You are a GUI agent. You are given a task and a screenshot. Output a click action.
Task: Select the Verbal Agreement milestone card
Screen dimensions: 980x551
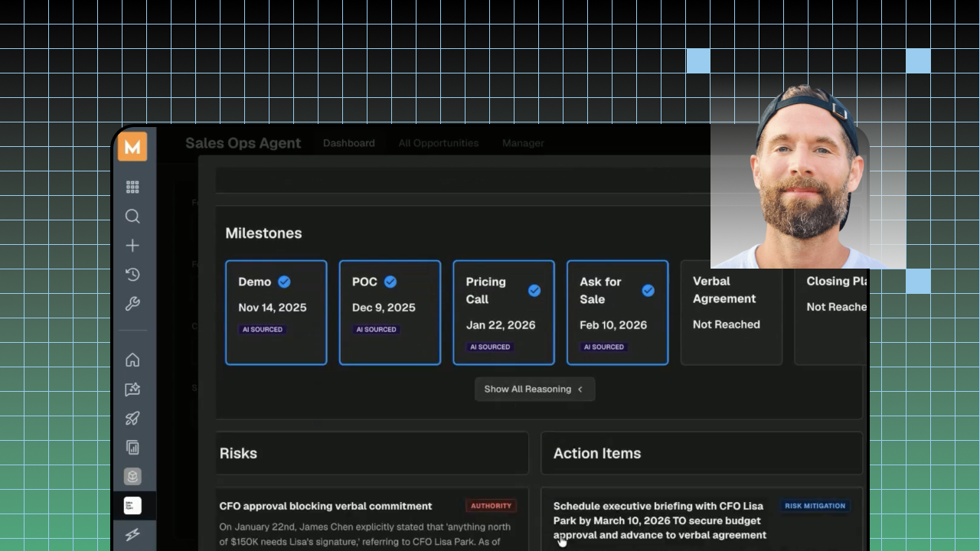point(731,312)
